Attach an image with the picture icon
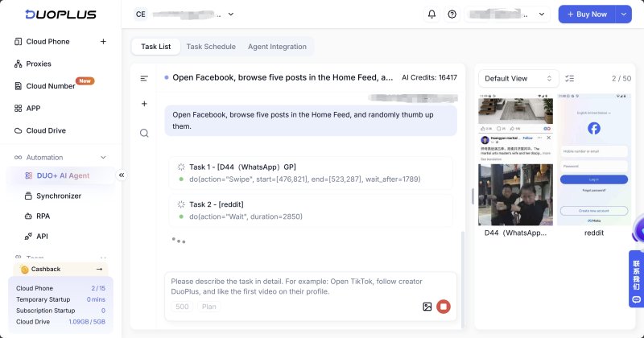The image size is (644, 338). pos(427,307)
